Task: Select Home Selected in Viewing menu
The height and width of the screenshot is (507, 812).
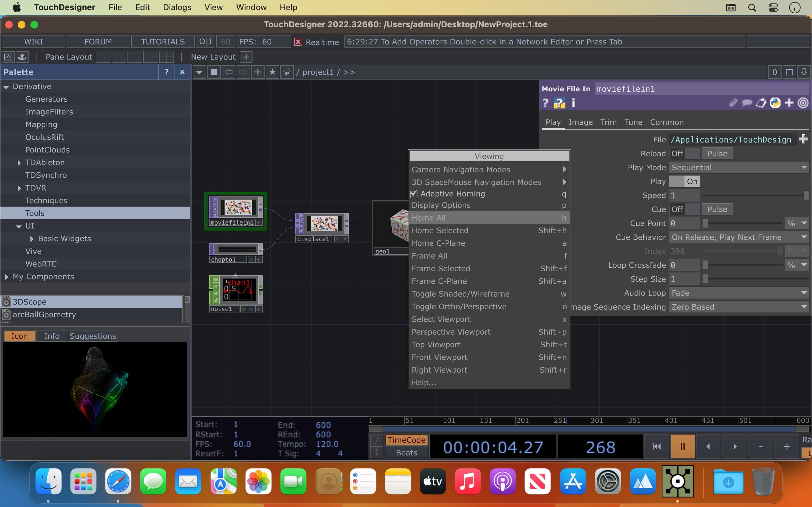Action: pyautogui.click(x=440, y=230)
